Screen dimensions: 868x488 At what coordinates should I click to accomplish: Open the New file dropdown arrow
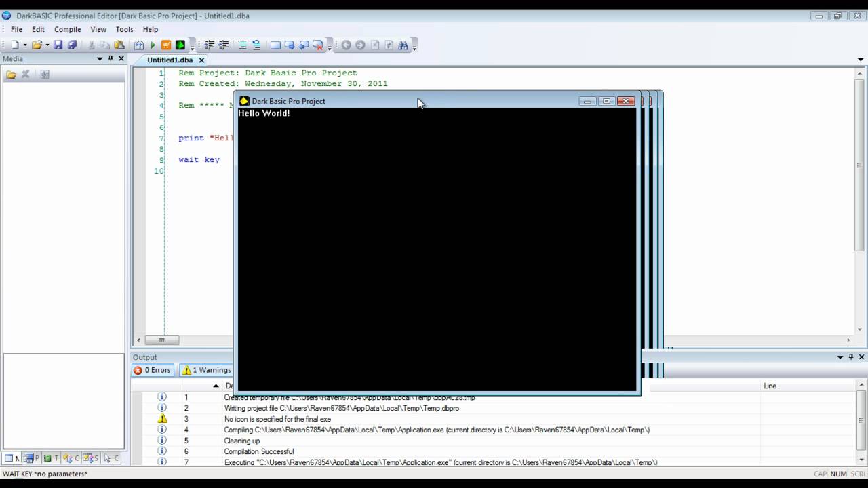[25, 45]
